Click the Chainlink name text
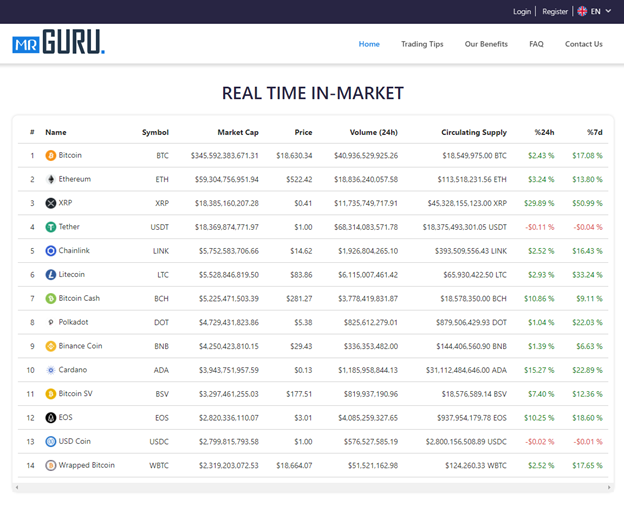624x505 pixels. coord(74,251)
